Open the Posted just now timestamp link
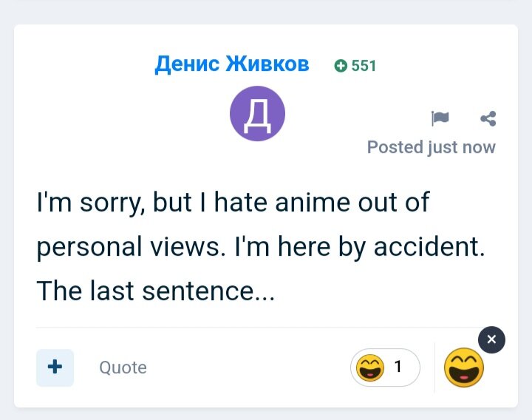 point(432,147)
